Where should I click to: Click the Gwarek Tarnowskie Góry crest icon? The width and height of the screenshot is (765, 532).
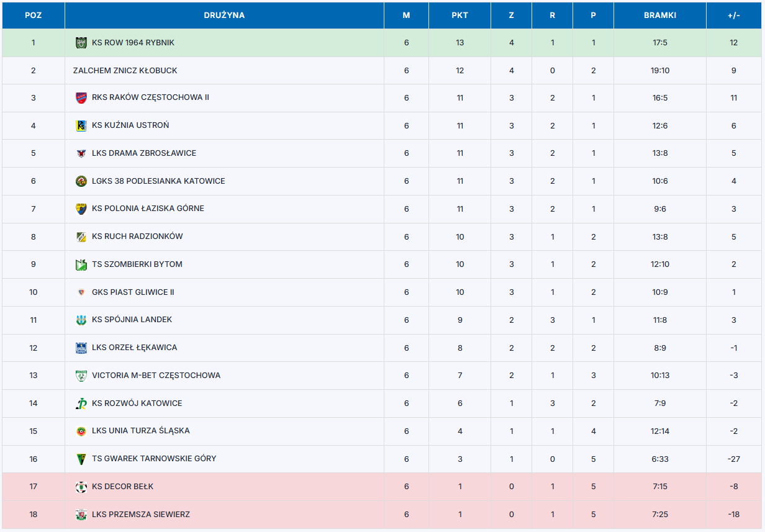pyautogui.click(x=81, y=459)
